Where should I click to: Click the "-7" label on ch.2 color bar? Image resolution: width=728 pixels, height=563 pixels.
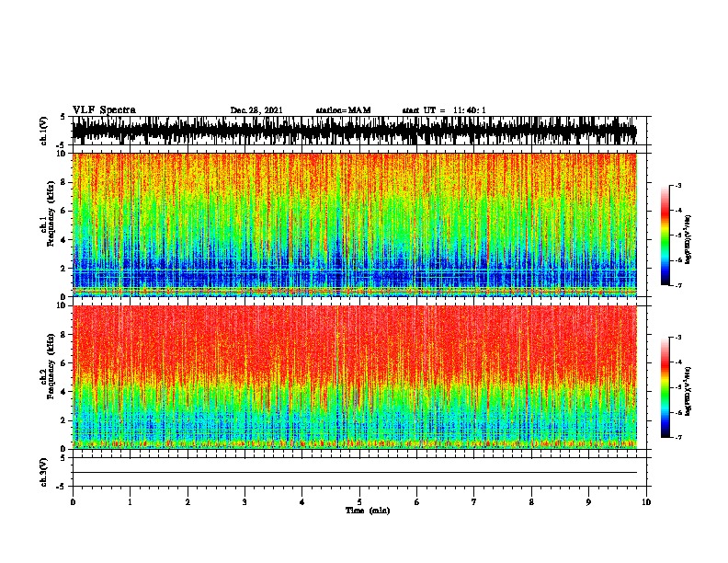(678, 438)
